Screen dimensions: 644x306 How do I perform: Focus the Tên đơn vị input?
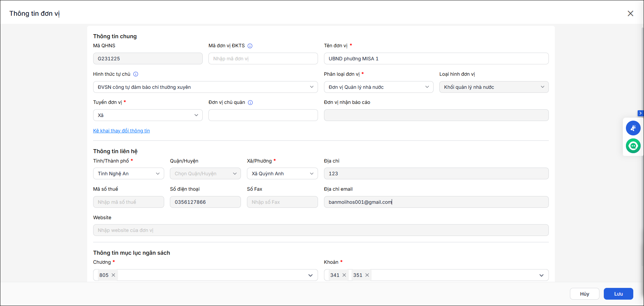click(436, 59)
